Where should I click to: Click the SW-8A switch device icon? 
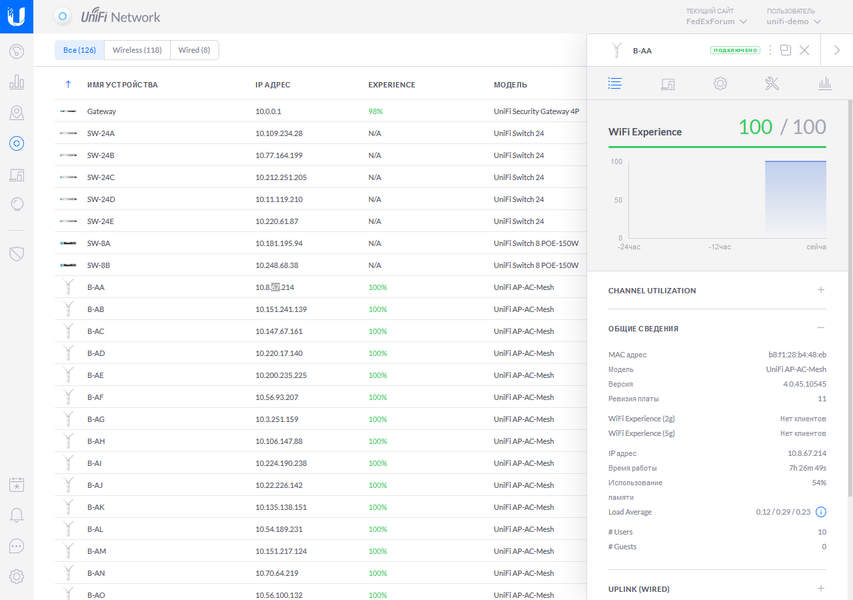pyautogui.click(x=68, y=243)
